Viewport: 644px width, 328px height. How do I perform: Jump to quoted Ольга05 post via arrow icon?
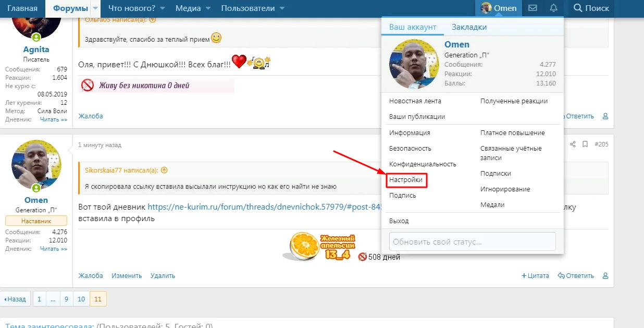click(153, 20)
